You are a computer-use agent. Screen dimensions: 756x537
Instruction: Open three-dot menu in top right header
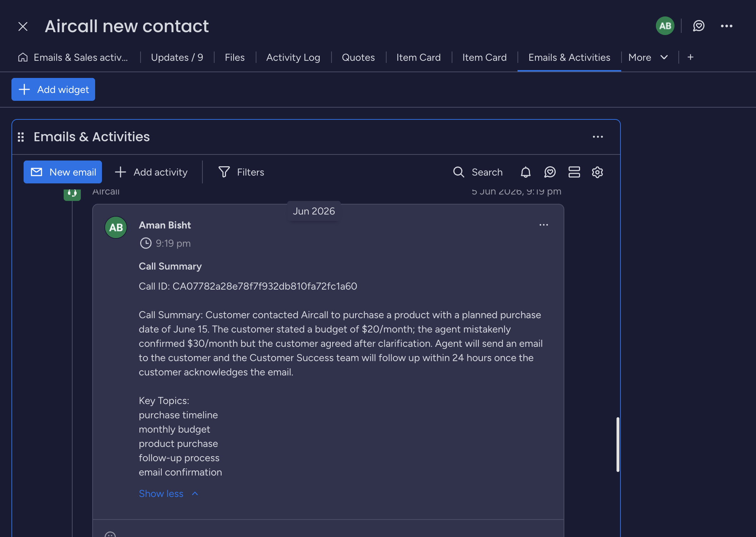pyautogui.click(x=726, y=26)
